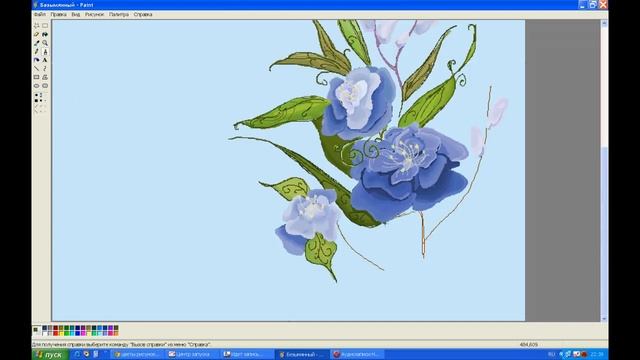Pick the Fill With Color bucket tool
640x360 pixels.
pyautogui.click(x=45, y=34)
